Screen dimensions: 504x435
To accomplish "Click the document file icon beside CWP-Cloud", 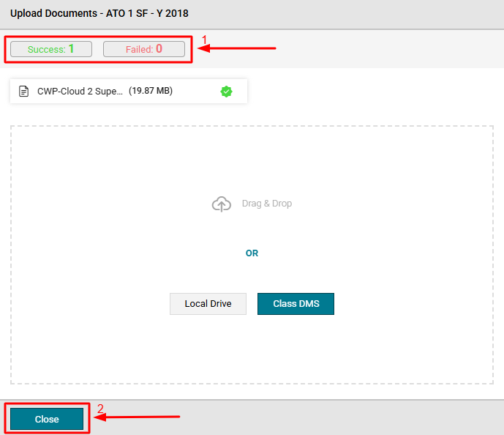I will click(24, 92).
